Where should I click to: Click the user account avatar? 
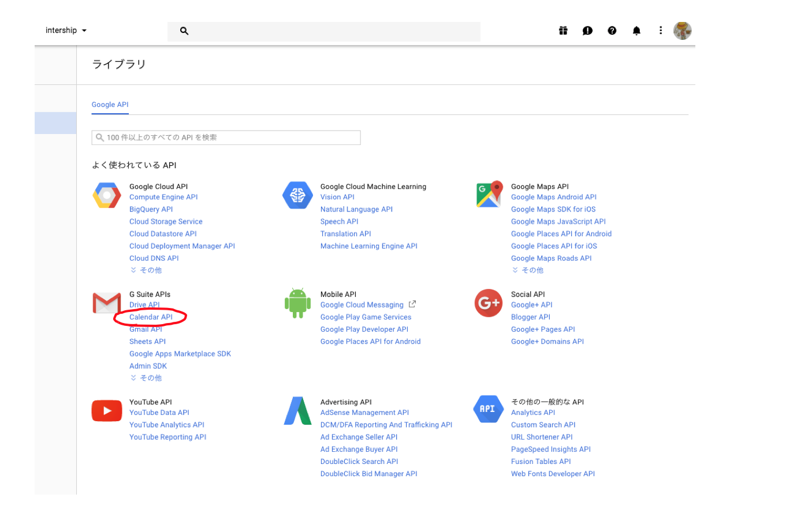pos(683,31)
